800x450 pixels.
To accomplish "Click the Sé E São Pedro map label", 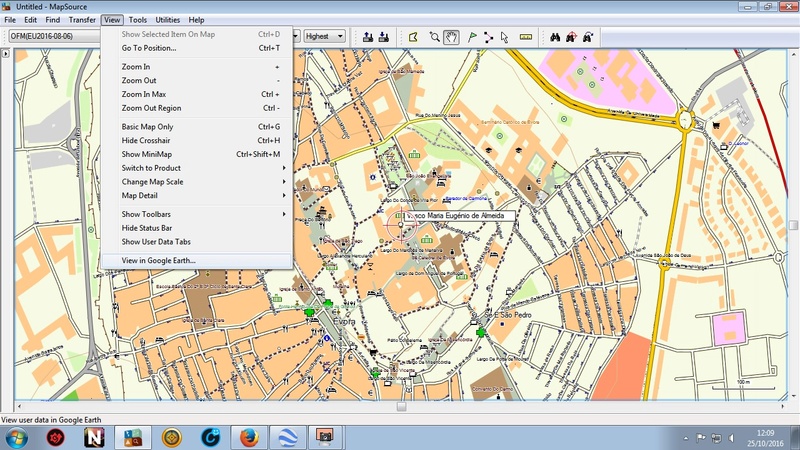I will [x=508, y=315].
